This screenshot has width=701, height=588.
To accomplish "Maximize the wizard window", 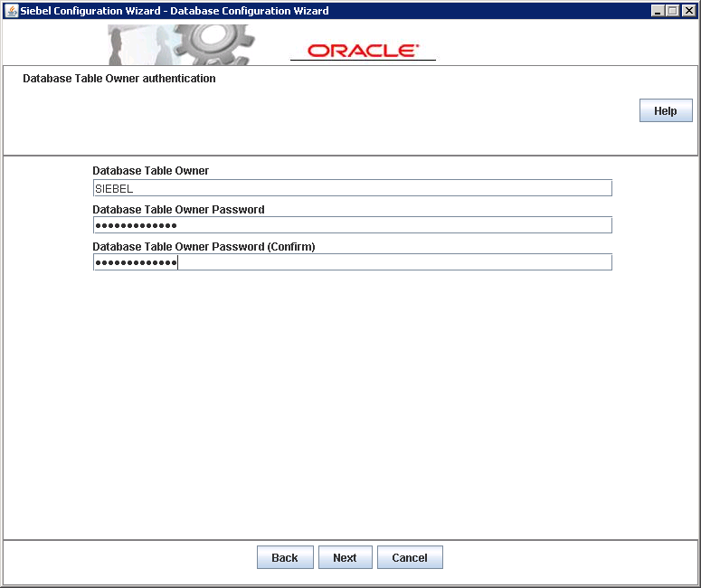I will [673, 11].
